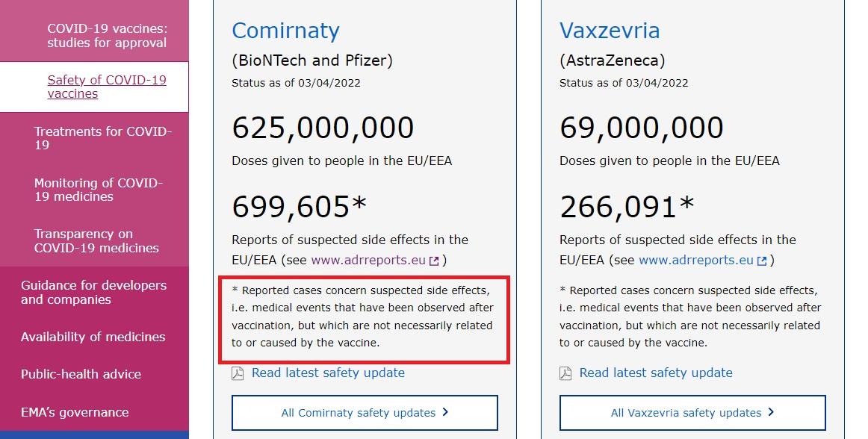Click the PDF icon under Comirnaty

coord(238,373)
